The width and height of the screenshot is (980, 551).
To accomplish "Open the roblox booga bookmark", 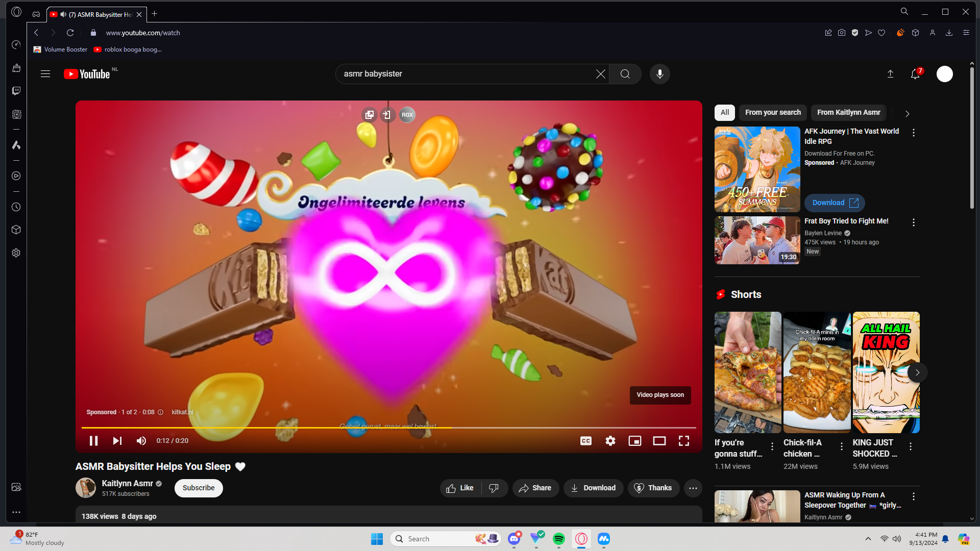I will 128,49.
